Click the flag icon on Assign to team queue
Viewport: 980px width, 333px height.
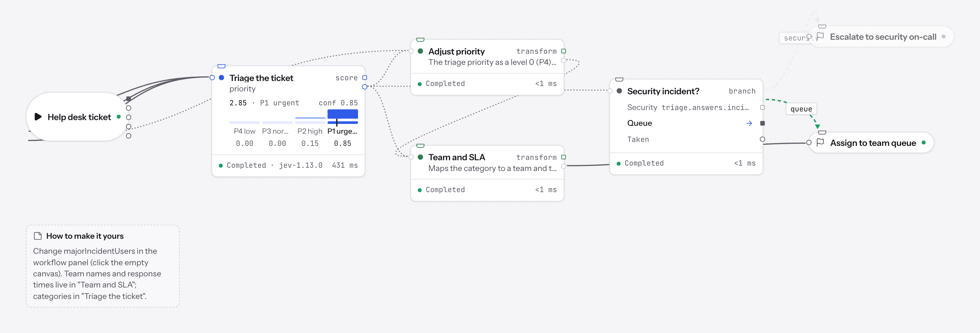tap(820, 143)
